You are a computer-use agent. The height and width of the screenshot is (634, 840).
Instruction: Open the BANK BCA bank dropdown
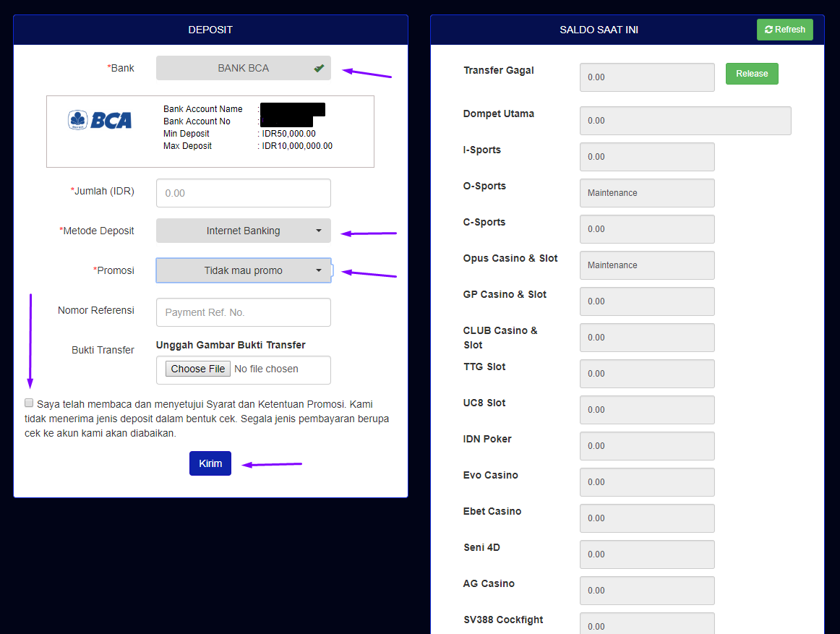pos(243,68)
